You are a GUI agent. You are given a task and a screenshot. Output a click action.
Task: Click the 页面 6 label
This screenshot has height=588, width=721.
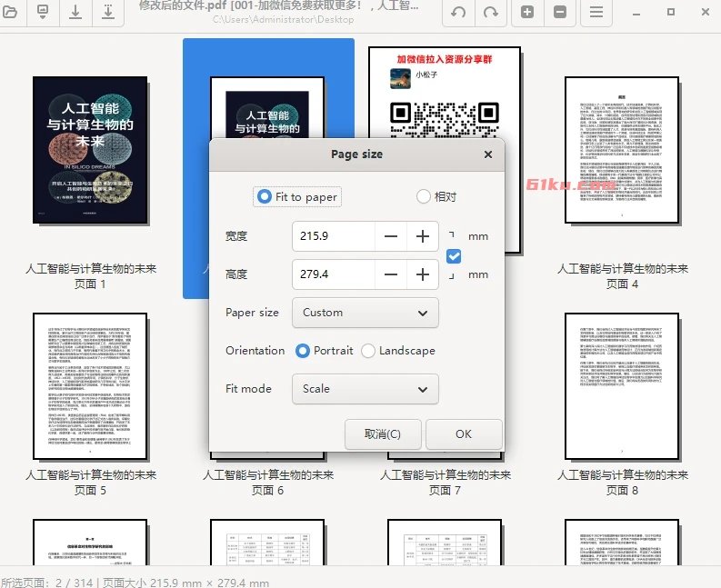point(267,491)
